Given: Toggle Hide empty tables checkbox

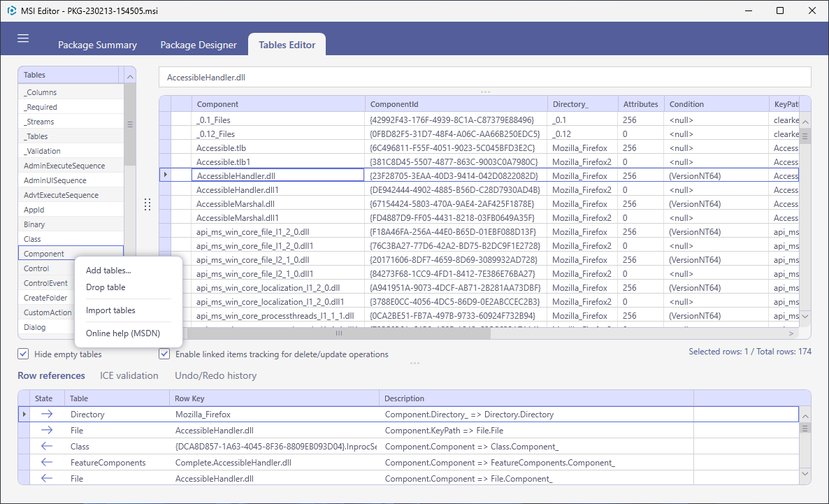Looking at the screenshot, I should [23, 354].
